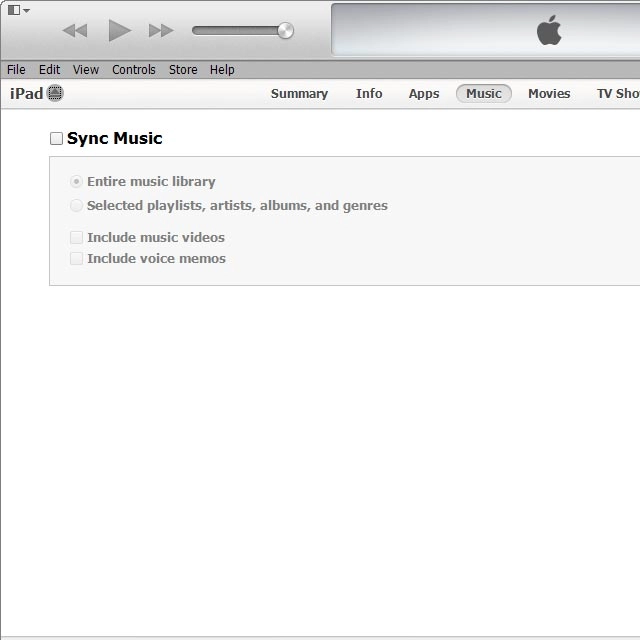Open the Store menu
This screenshot has width=640, height=640.
pos(183,70)
